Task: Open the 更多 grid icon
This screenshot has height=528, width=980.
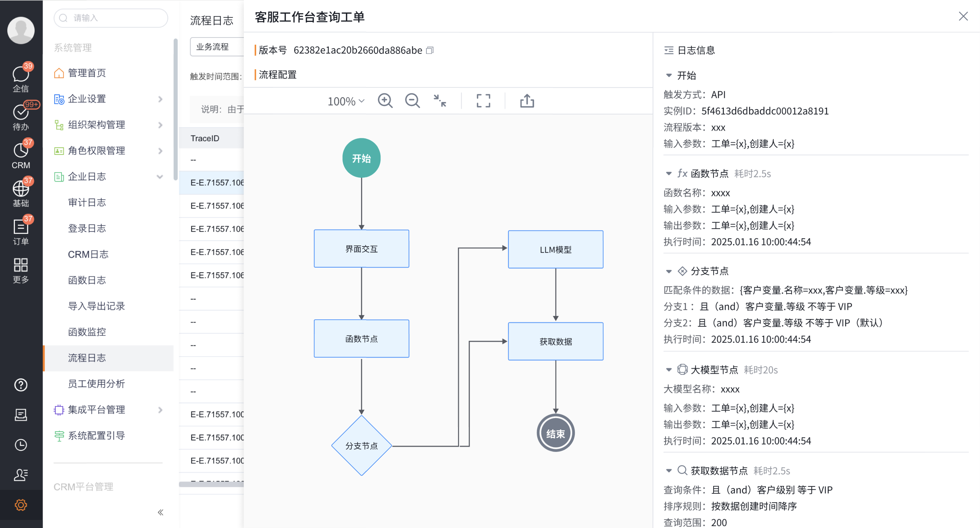Action: [20, 270]
